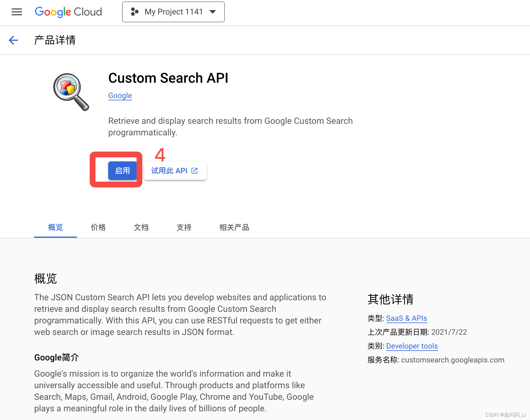Open the SaaS & APIs type link

[406, 318]
